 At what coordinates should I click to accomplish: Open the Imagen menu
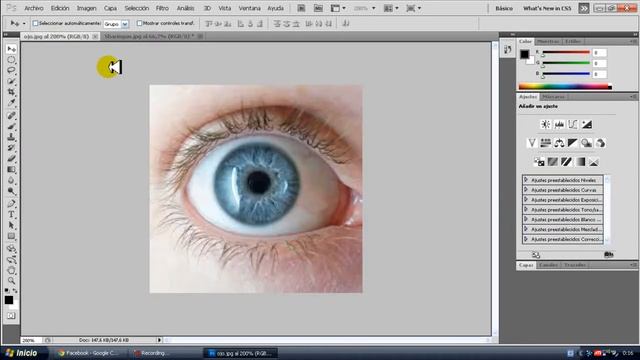[x=86, y=8]
